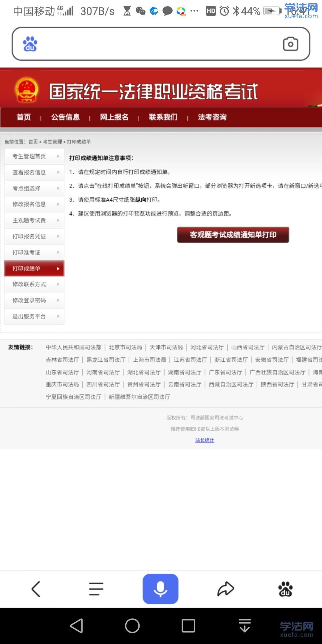322x644 pixels.
Task: Click 客观题考试成绩通知单打印 button
Action: pyautogui.click(x=233, y=235)
